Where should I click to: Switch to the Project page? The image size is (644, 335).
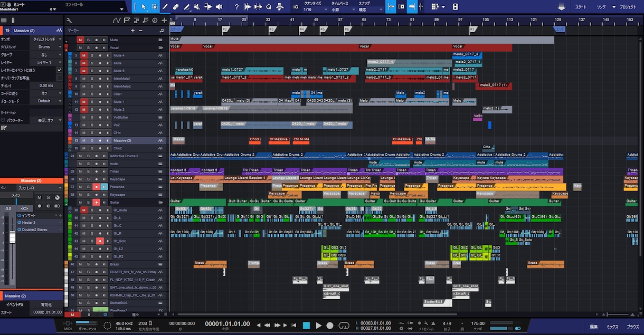(628, 7)
